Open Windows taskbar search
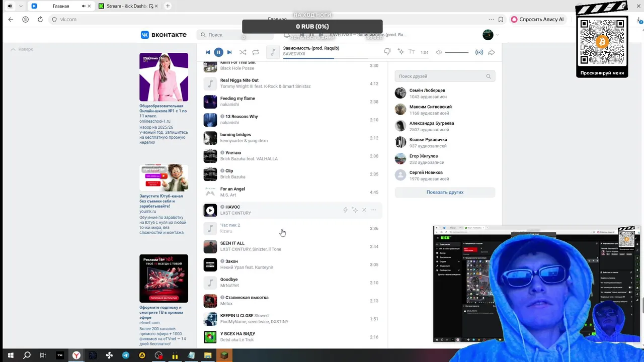This screenshot has width=644, height=362. (x=27, y=355)
